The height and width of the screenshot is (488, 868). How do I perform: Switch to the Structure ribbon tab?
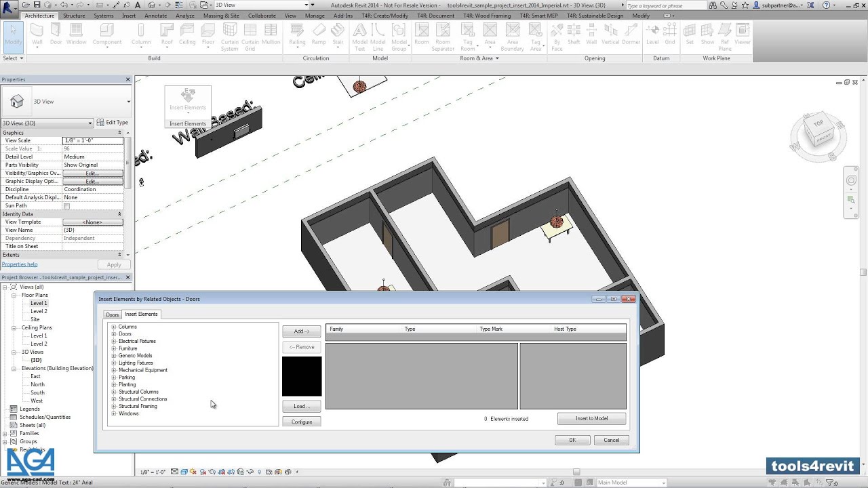[x=74, y=16]
